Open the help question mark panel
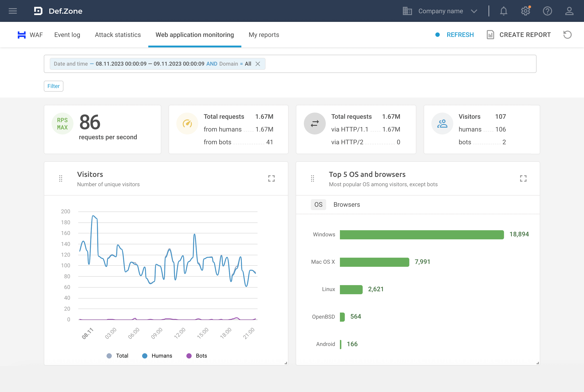This screenshot has width=584, height=392. pyautogui.click(x=547, y=11)
